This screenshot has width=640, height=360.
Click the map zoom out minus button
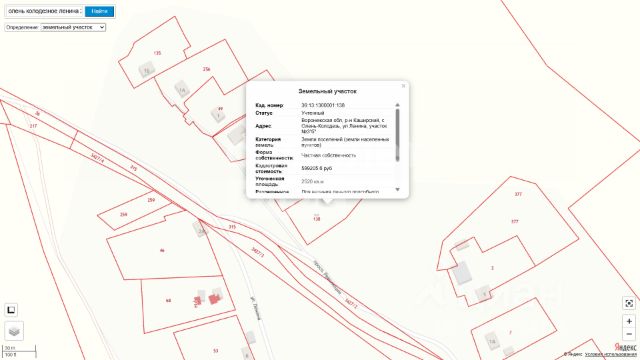pyautogui.click(x=629, y=334)
